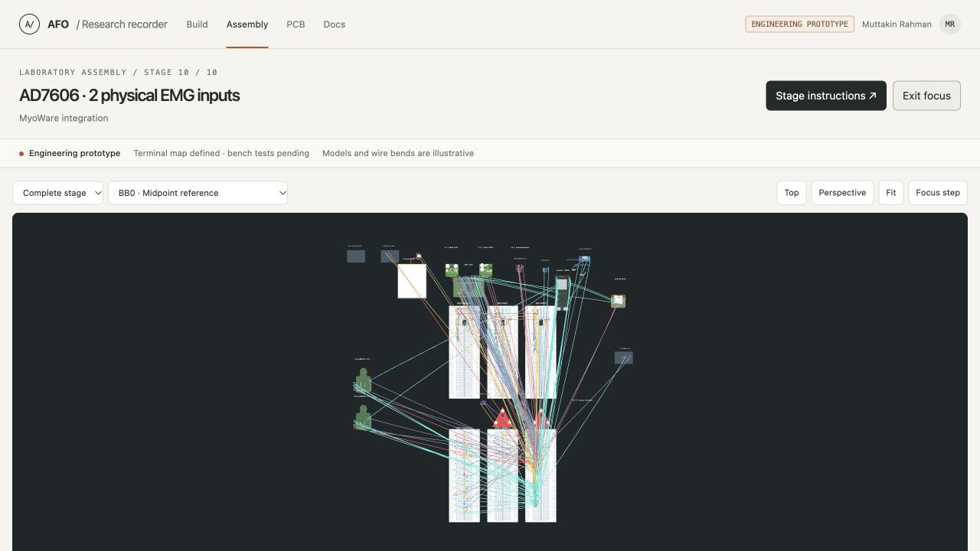The image size is (980, 551).
Task: Click 'Terminal map defined · bench tests pending' text
Action: point(221,153)
